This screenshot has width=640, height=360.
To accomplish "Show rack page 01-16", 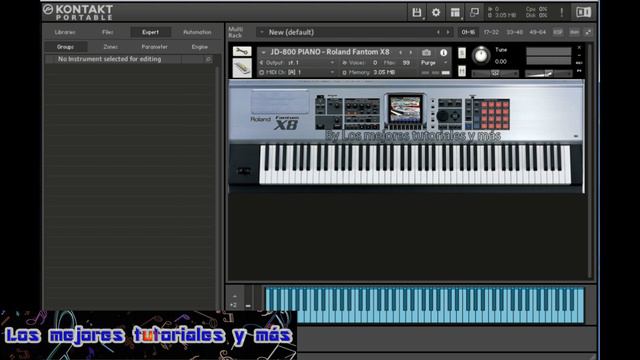I will [468, 32].
